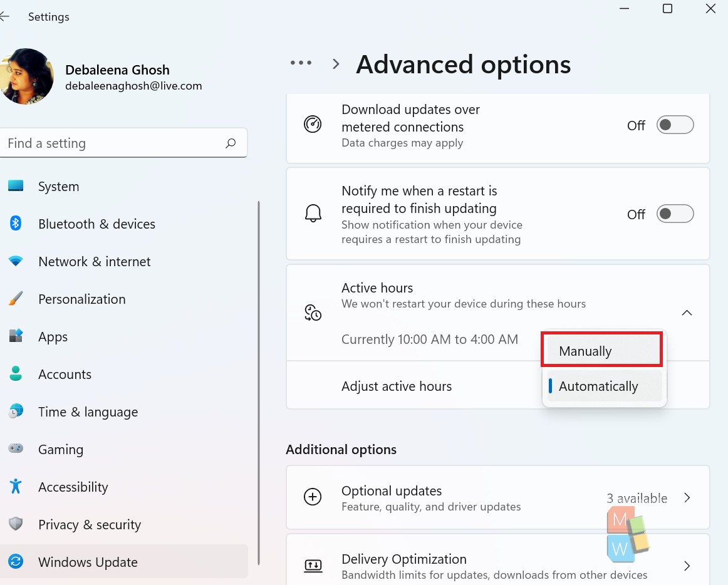Viewport: 728px width, 585px height.
Task: Maximize the Settings window
Action: (667, 8)
